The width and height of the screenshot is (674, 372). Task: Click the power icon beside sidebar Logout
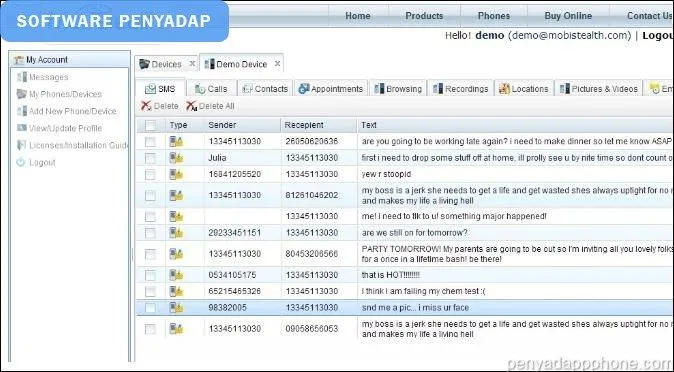tap(21, 163)
